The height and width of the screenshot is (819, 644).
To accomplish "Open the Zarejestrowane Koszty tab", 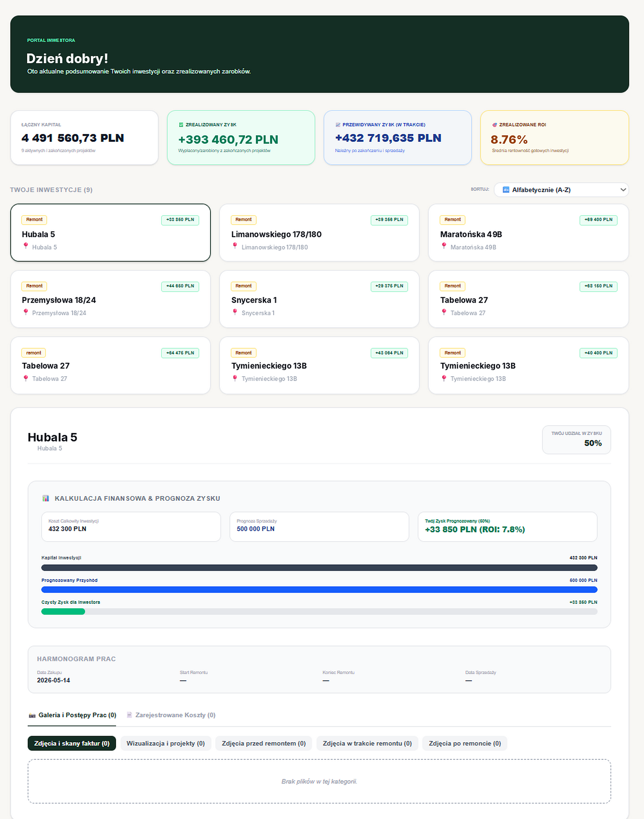I will 171,715.
